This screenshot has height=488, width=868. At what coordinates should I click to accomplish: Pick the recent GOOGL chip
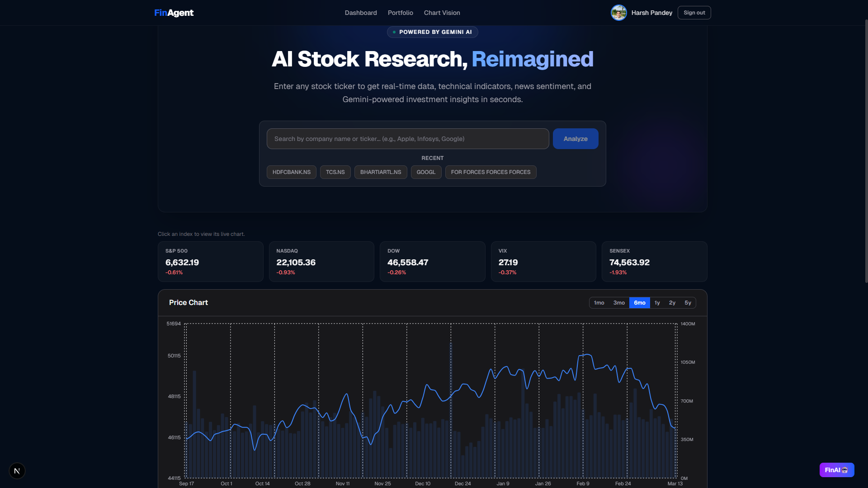click(x=426, y=172)
